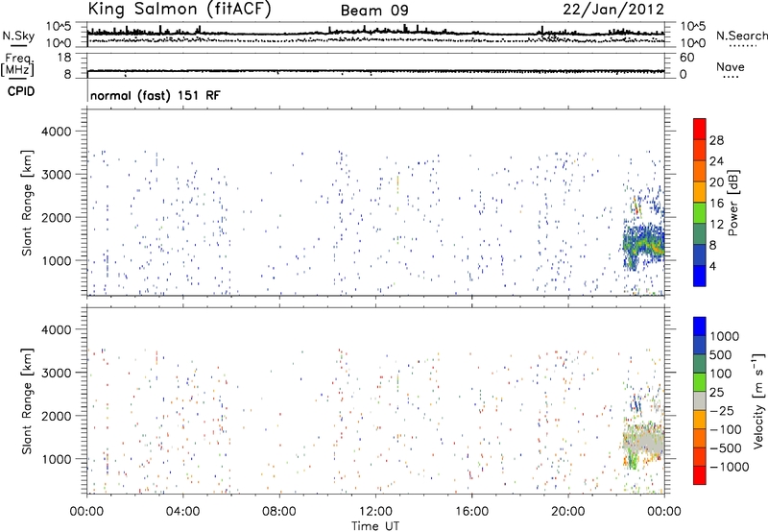Click the '24' label on the power scale
The height and width of the screenshot is (532, 768).
point(716,161)
